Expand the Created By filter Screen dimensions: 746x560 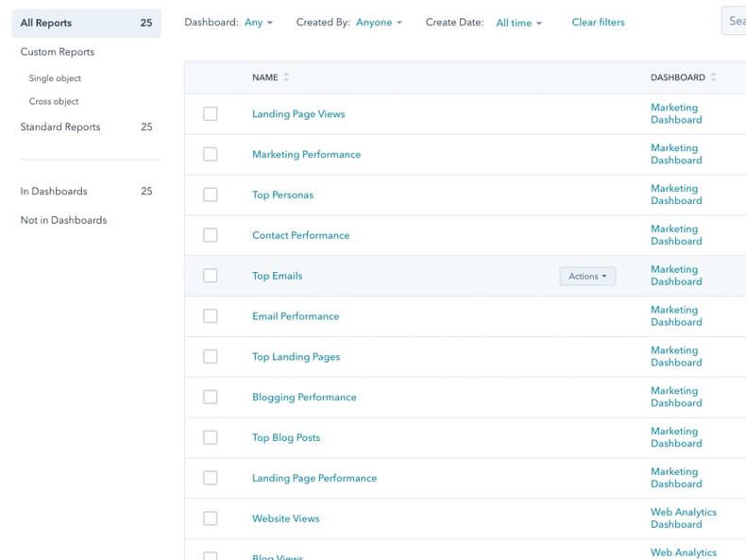(x=379, y=23)
